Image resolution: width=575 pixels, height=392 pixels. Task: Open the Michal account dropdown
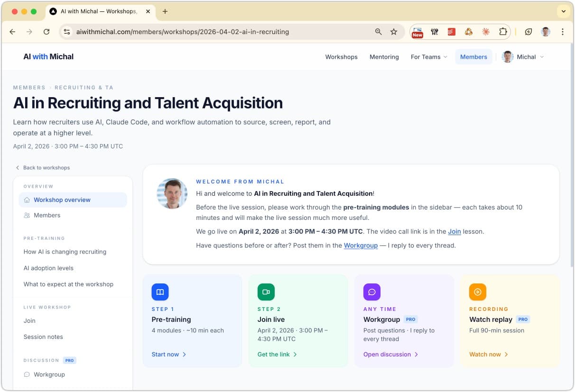pos(523,57)
